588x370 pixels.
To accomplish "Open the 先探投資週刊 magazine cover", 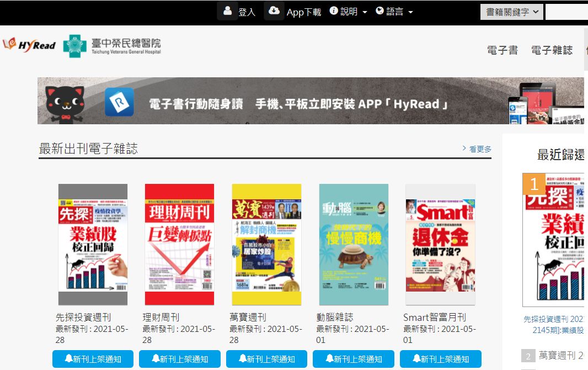I will (x=93, y=245).
